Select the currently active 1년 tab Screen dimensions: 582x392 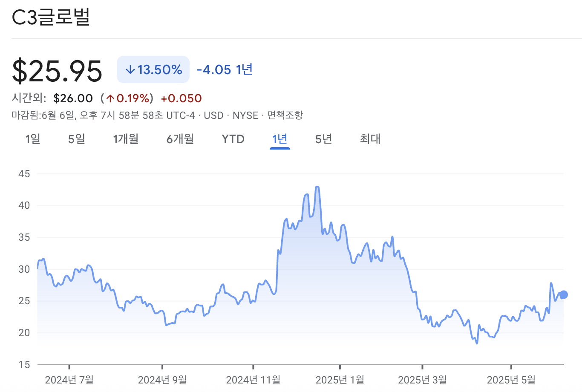[279, 139]
